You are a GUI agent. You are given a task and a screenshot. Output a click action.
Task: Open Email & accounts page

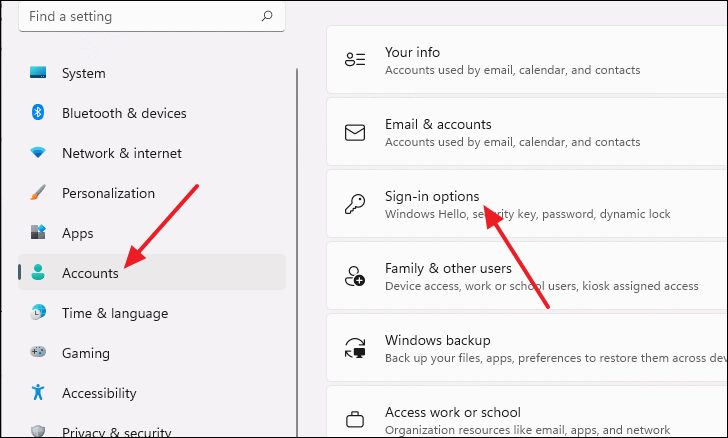527,132
